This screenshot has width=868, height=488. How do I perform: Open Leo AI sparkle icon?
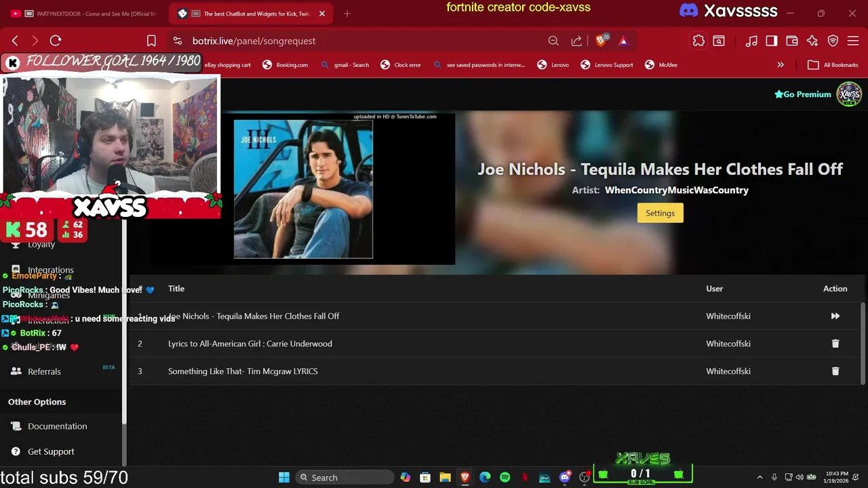pyautogui.click(x=812, y=41)
